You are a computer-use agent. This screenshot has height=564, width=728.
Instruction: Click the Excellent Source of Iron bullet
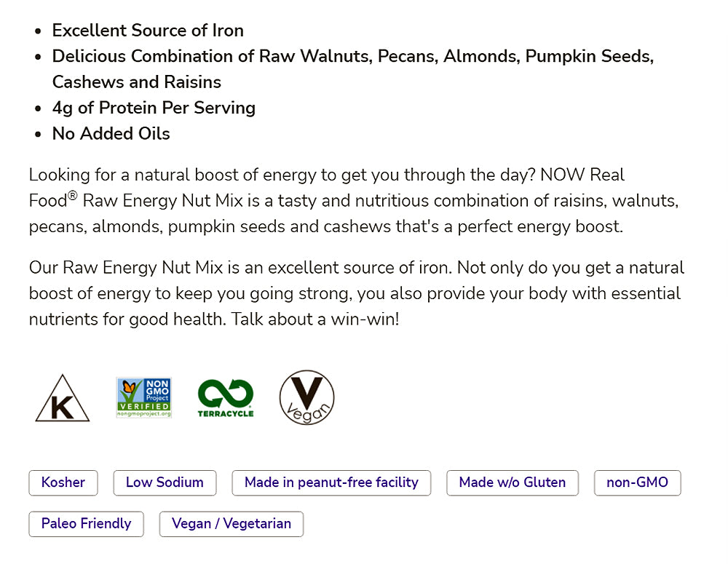point(148,31)
